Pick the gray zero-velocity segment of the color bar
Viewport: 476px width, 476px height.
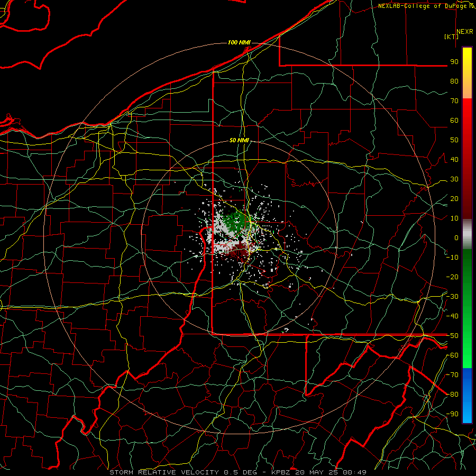point(467,234)
